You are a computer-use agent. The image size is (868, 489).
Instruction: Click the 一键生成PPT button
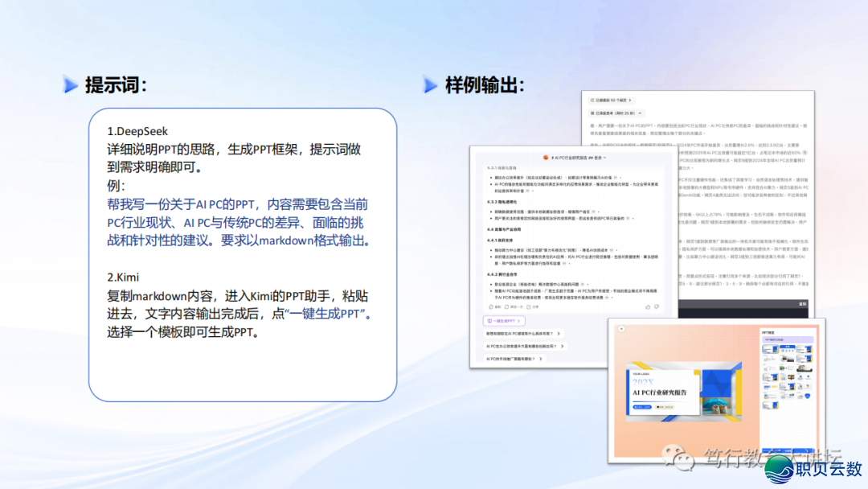(504, 320)
